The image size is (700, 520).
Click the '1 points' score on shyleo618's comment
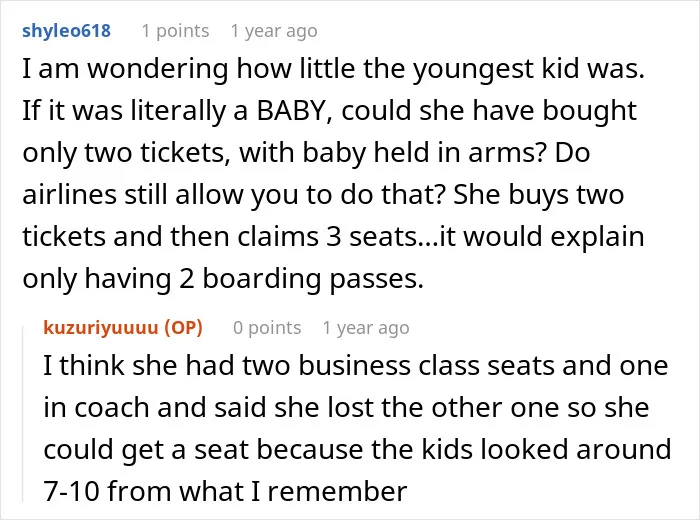point(175,31)
